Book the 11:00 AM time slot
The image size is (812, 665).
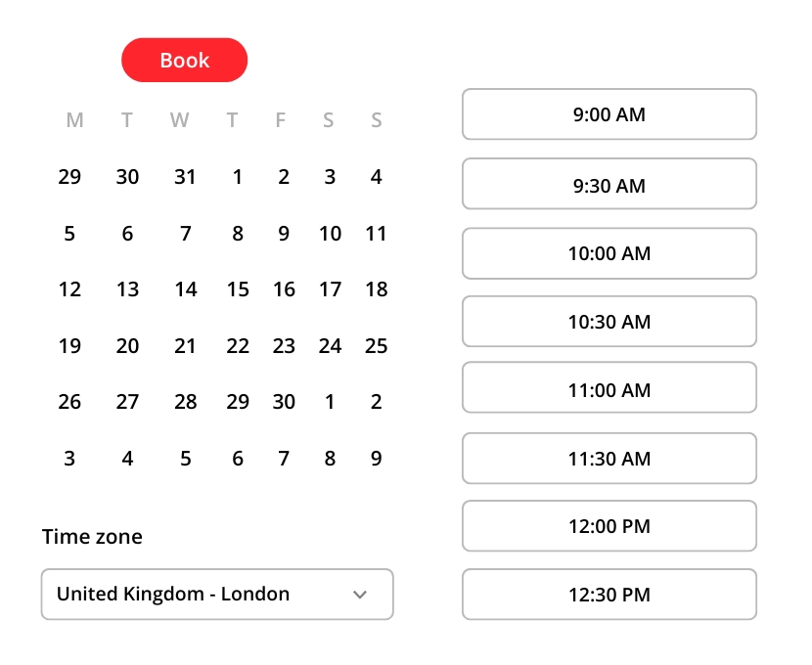(609, 390)
